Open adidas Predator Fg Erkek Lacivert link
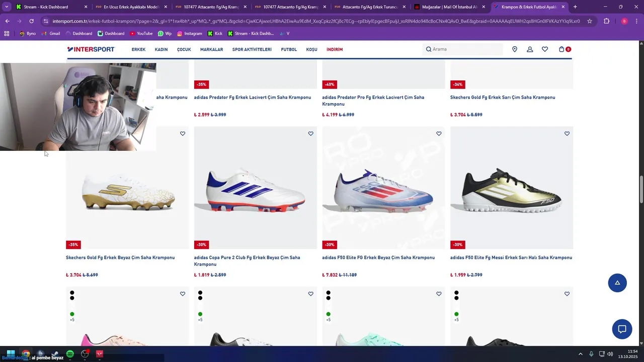The width and height of the screenshot is (644, 362). click(253, 97)
